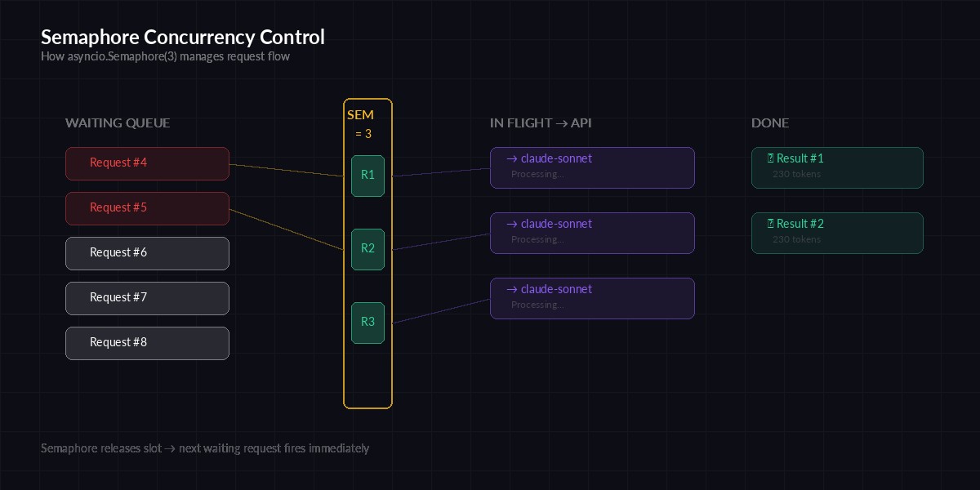Image resolution: width=980 pixels, height=490 pixels.
Task: Click the Request #8 entry
Action: pyautogui.click(x=147, y=343)
